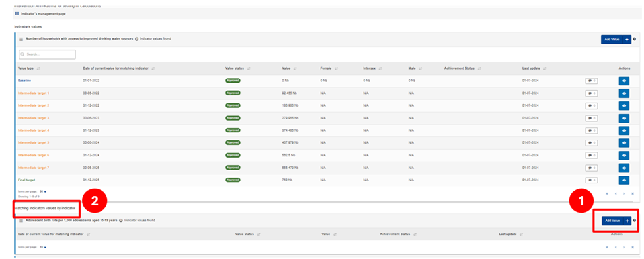Click the Indicator's management page heading

[x=44, y=14]
